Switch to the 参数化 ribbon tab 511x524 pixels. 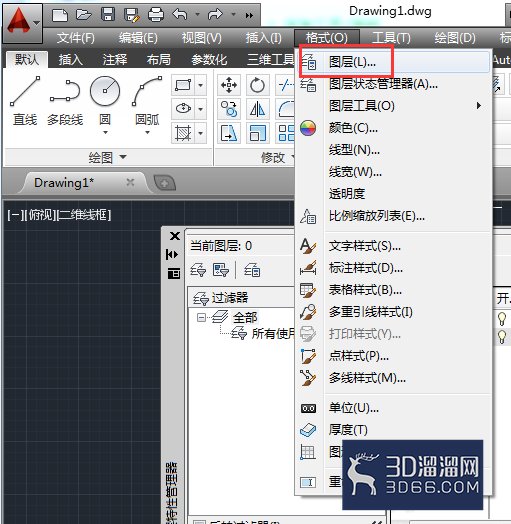(209, 59)
